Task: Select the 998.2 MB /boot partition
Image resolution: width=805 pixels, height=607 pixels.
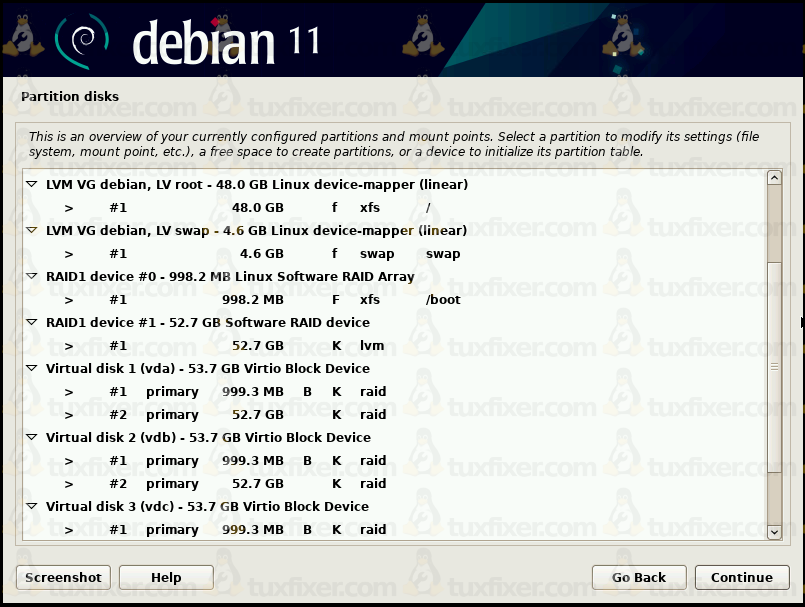Action: pos(250,300)
